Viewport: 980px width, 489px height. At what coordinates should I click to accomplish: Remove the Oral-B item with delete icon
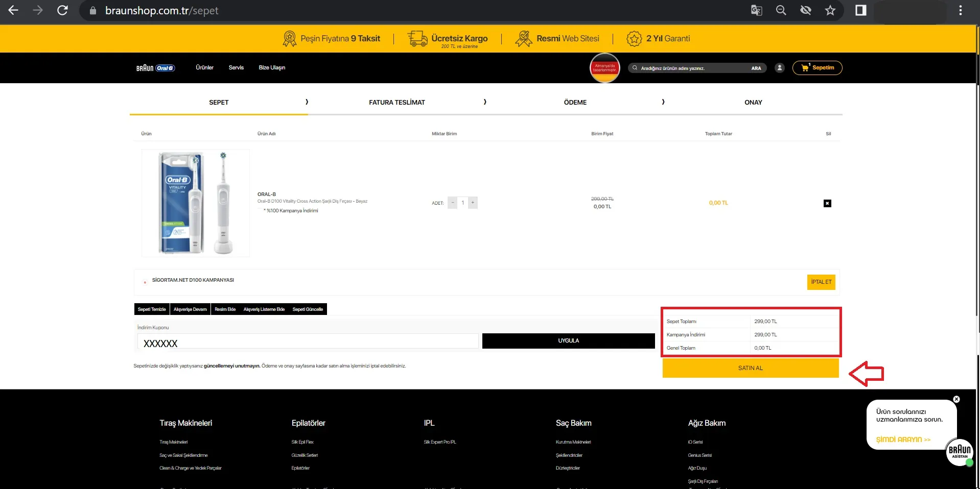click(x=827, y=203)
